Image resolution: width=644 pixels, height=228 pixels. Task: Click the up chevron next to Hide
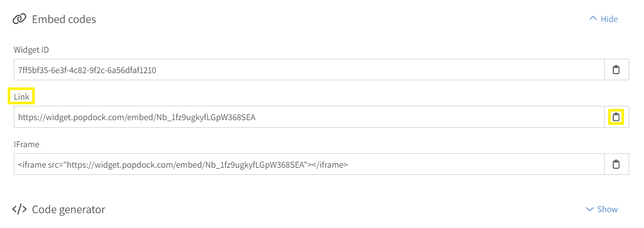coord(593,18)
